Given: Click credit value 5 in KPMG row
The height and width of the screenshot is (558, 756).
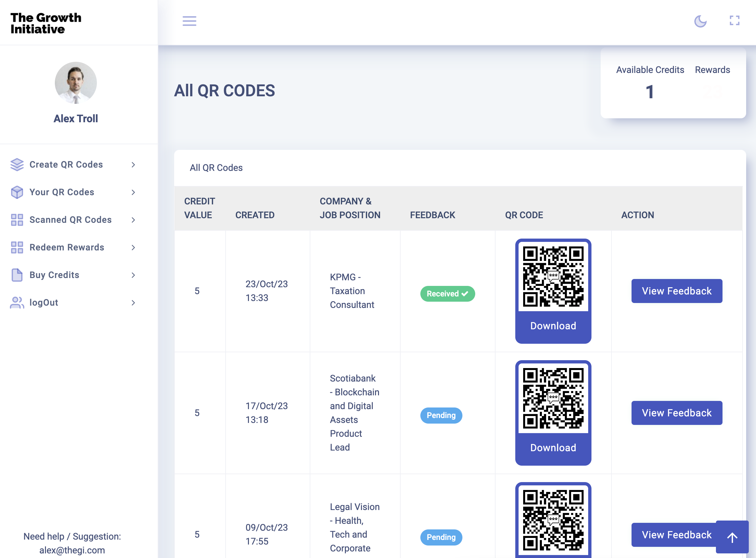Looking at the screenshot, I should pos(197,291).
